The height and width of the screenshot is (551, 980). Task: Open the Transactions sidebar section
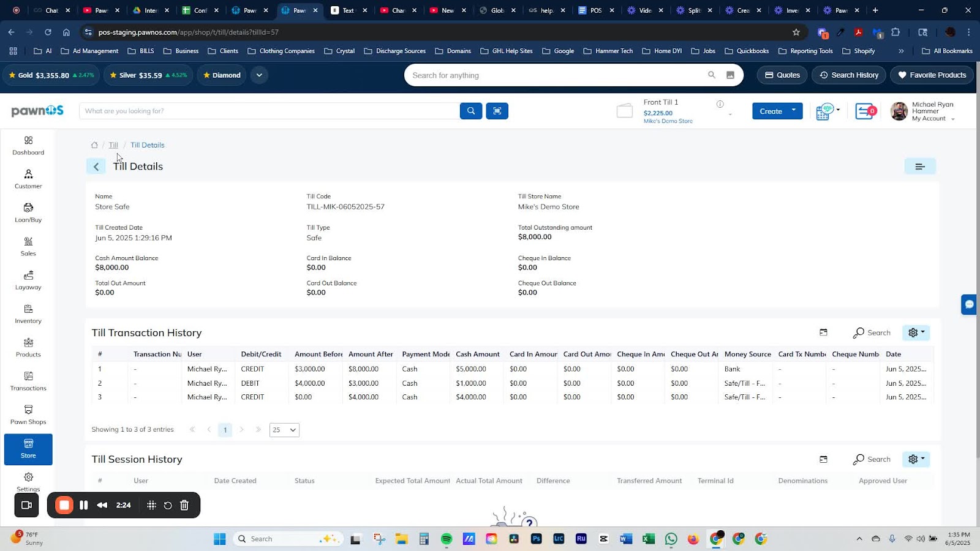point(28,381)
